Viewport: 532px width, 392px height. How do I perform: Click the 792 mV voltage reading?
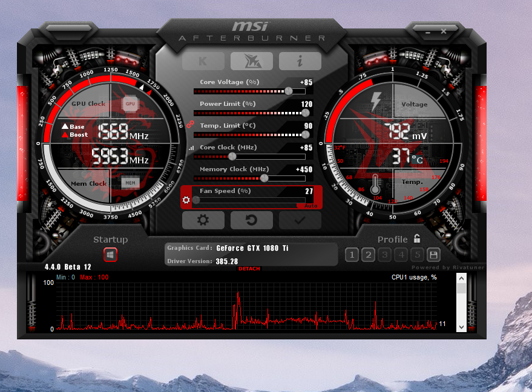(405, 131)
